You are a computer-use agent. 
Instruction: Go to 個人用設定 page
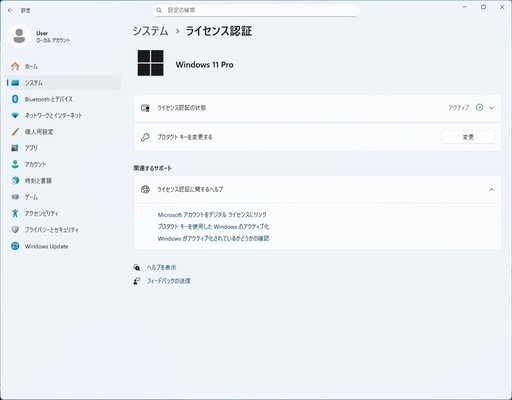coord(64,132)
